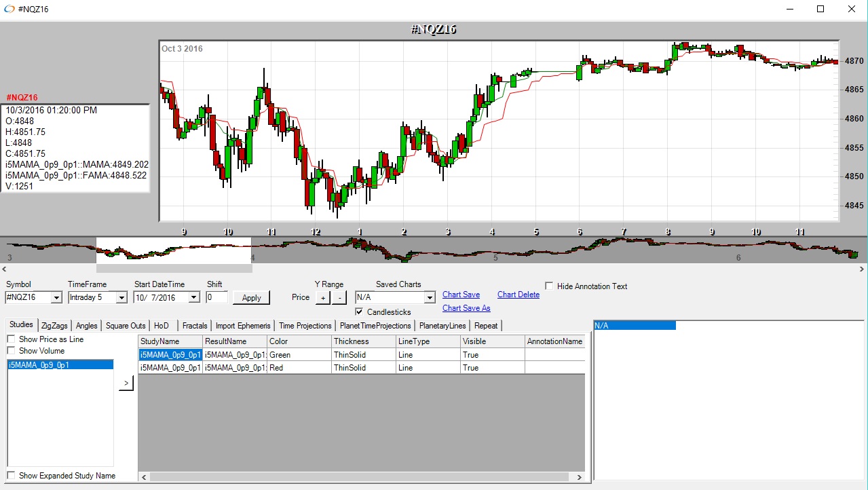Open the Fractals tab
The height and width of the screenshot is (490, 868).
point(195,326)
